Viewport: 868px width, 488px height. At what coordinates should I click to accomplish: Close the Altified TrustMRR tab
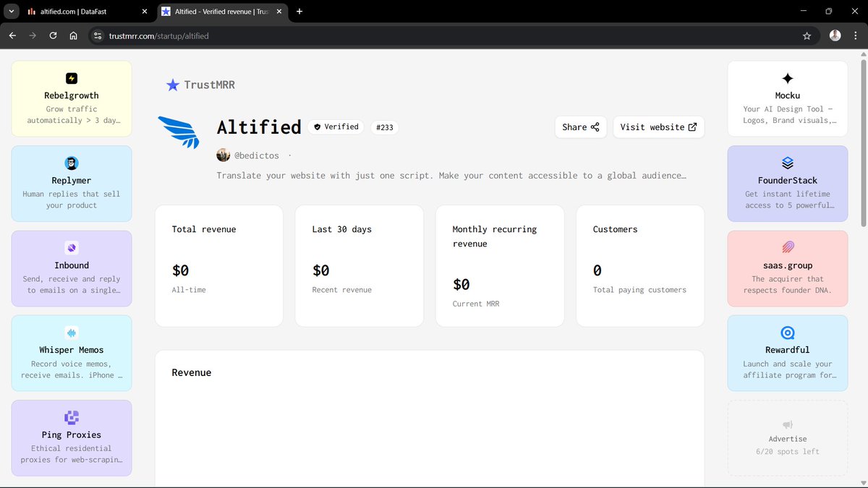[x=280, y=12]
